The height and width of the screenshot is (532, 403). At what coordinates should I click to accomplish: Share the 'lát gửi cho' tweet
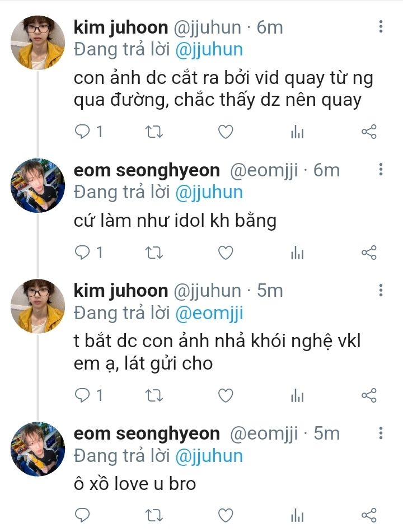(x=369, y=396)
